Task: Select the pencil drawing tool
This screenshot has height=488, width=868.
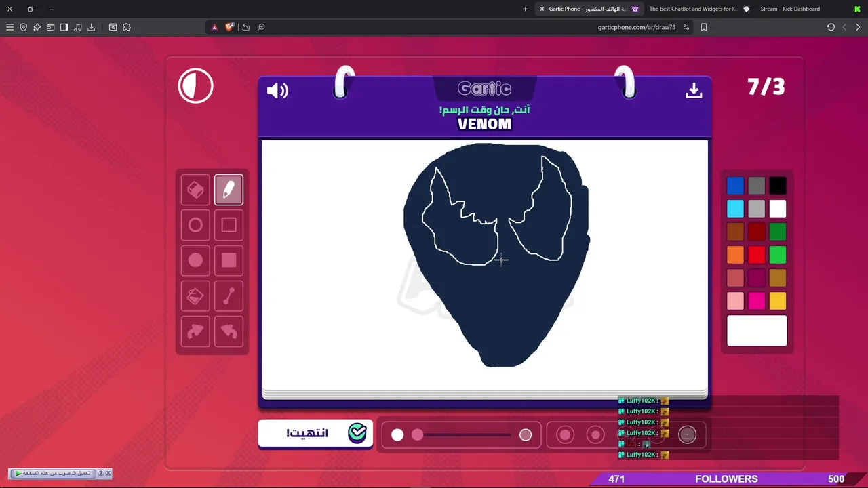Action: point(229,190)
